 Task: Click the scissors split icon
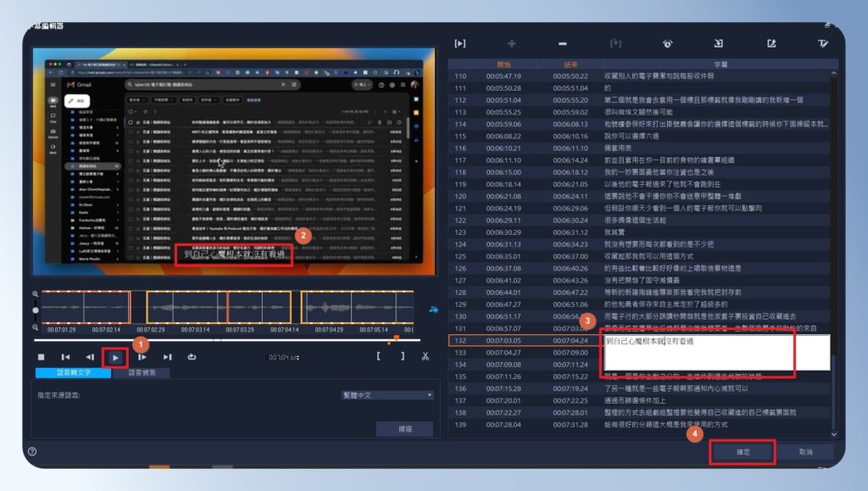click(426, 356)
